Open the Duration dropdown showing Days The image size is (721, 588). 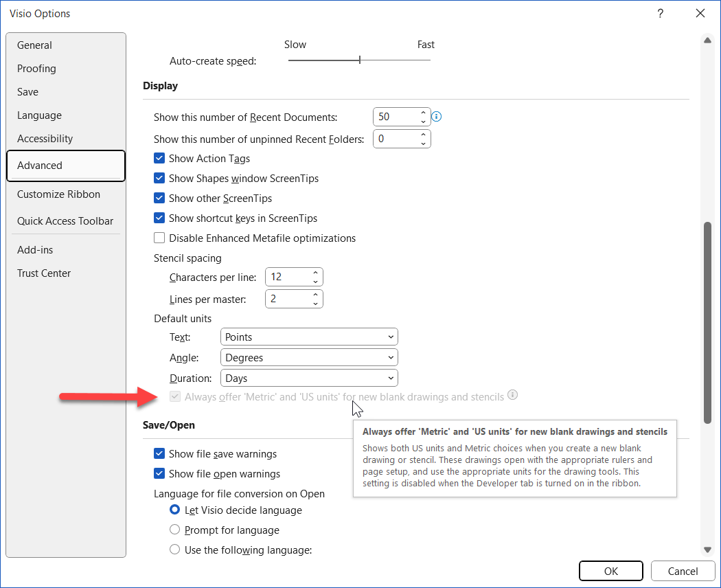click(309, 378)
